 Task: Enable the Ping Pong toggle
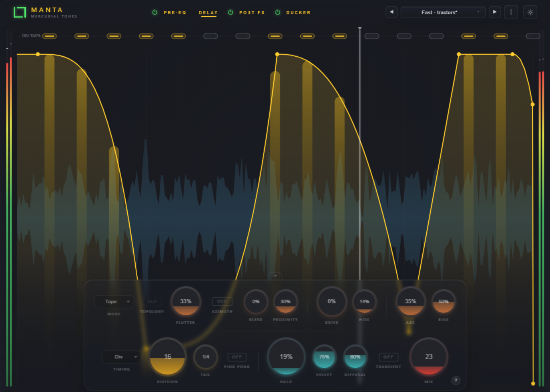pyautogui.click(x=237, y=357)
